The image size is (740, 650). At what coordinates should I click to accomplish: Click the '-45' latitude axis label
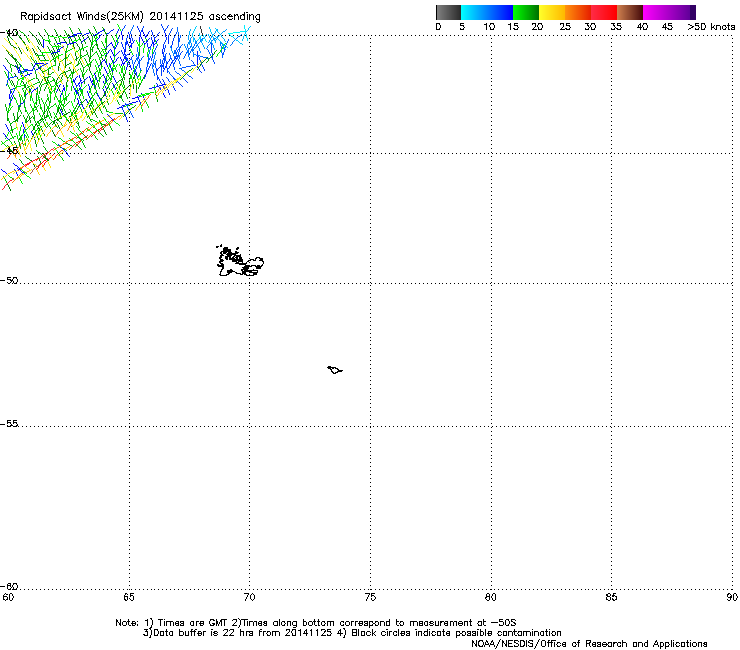[9, 151]
